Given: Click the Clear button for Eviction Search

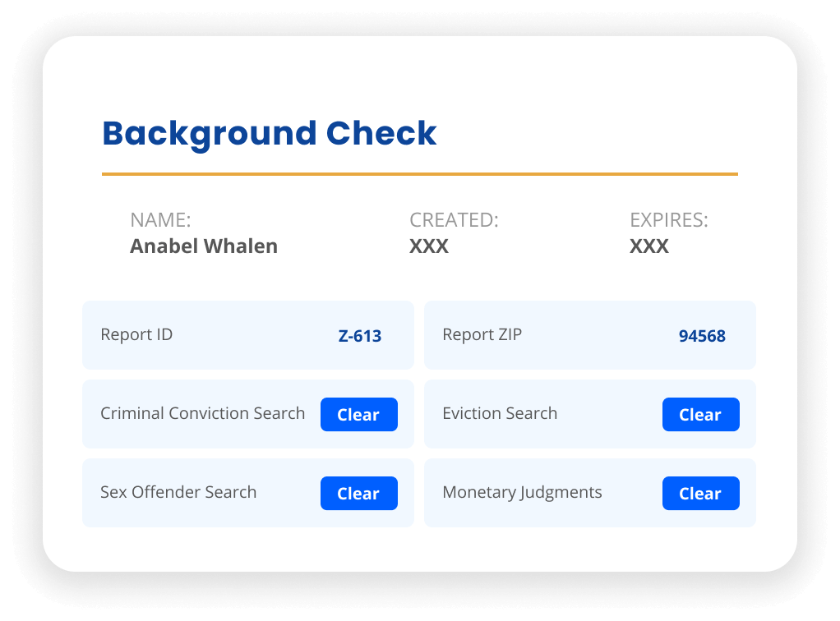Looking at the screenshot, I should (700, 415).
